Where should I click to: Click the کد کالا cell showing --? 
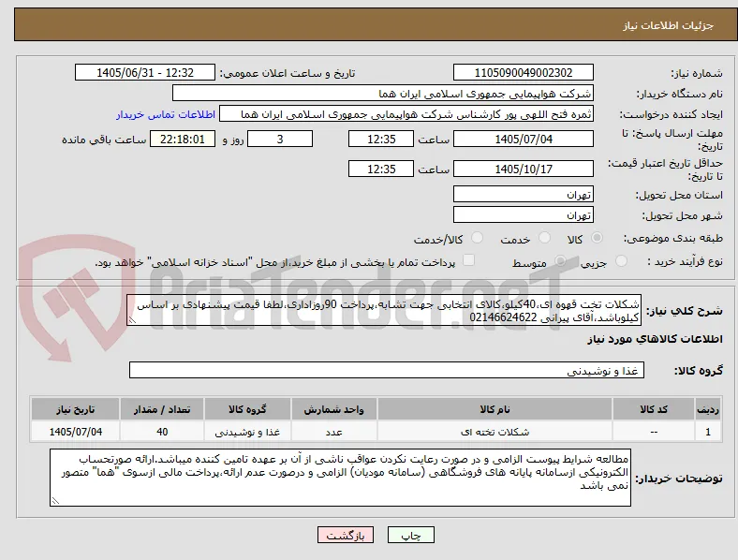[654, 432]
